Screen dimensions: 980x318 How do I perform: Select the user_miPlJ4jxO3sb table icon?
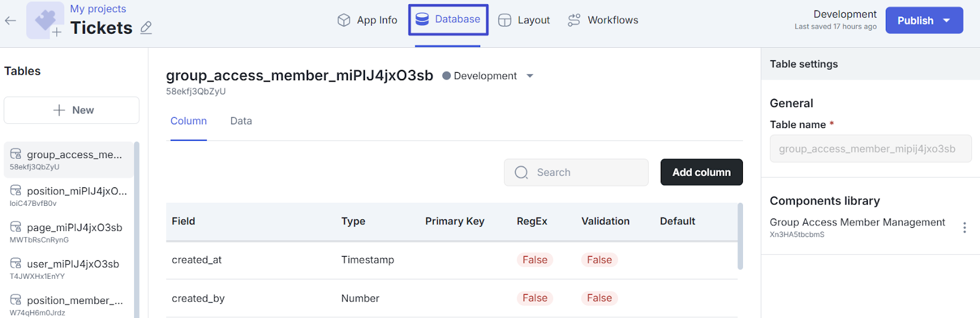coord(16,263)
